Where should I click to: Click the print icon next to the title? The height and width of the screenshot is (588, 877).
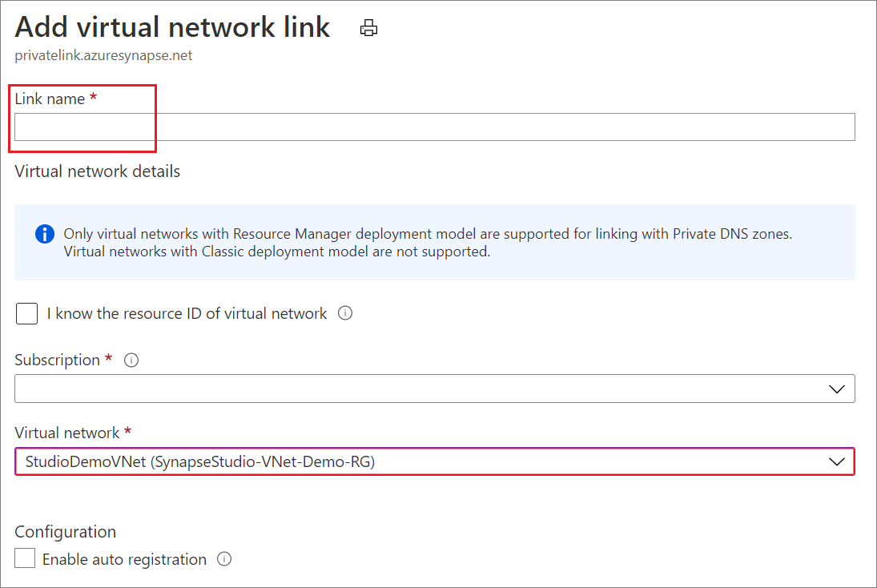coord(368,26)
